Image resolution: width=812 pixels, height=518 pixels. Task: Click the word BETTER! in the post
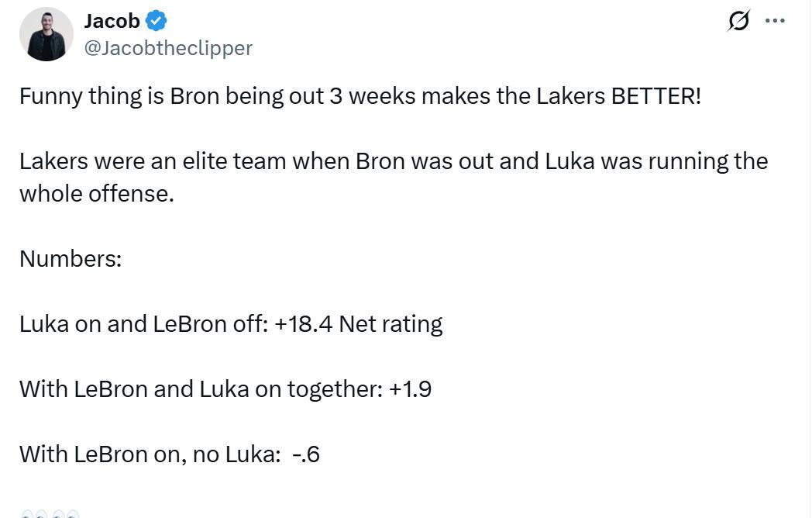click(x=655, y=96)
